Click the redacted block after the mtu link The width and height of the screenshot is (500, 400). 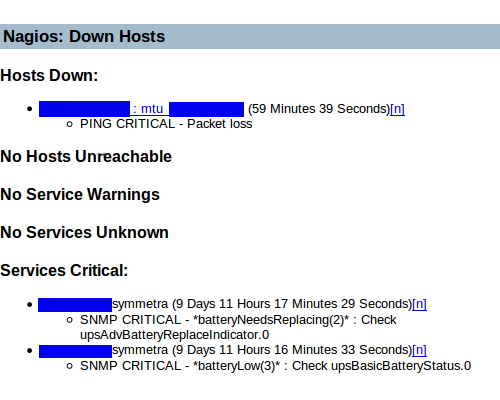[x=206, y=109]
